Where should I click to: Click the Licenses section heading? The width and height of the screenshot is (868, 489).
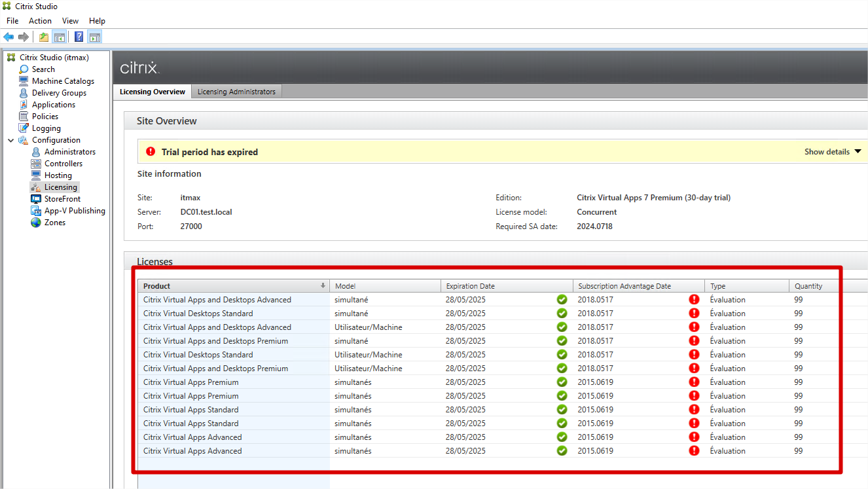point(154,262)
